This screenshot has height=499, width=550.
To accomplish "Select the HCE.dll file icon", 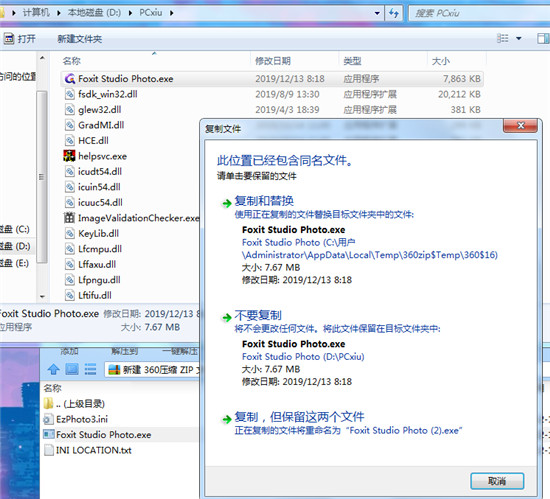I will click(x=69, y=141).
